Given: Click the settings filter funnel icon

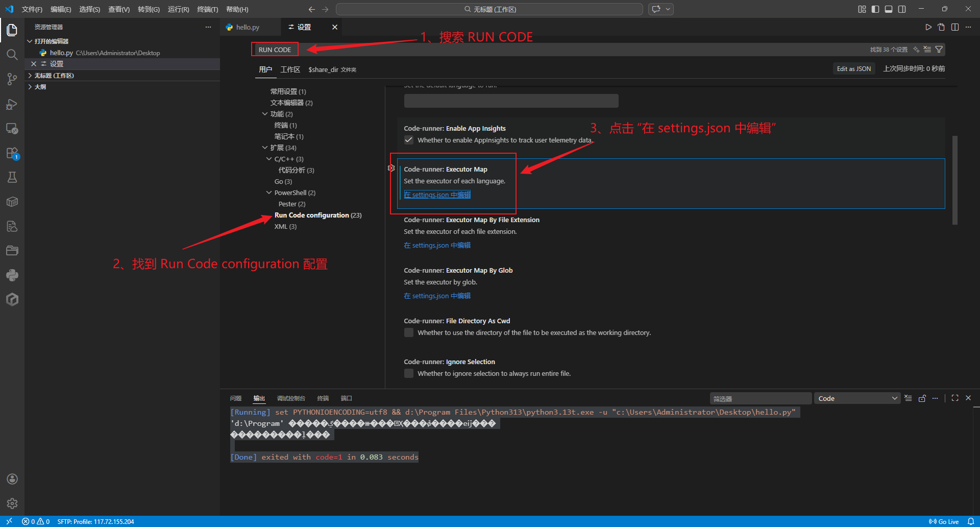Looking at the screenshot, I should (939, 50).
